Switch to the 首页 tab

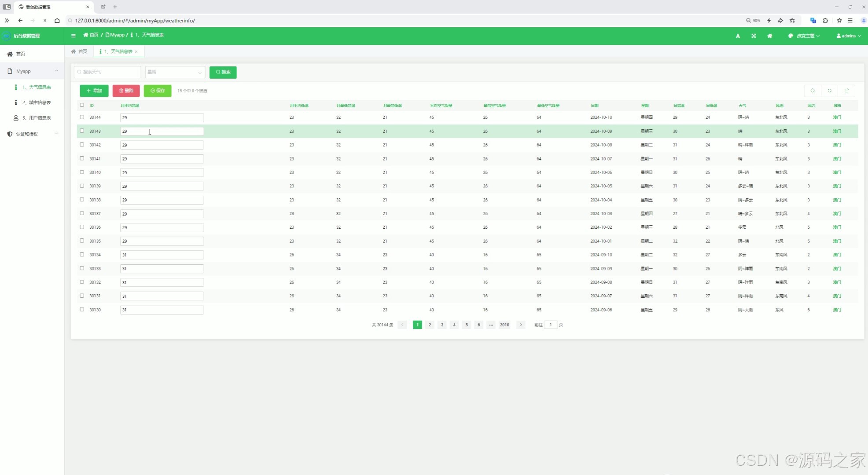[x=79, y=51]
